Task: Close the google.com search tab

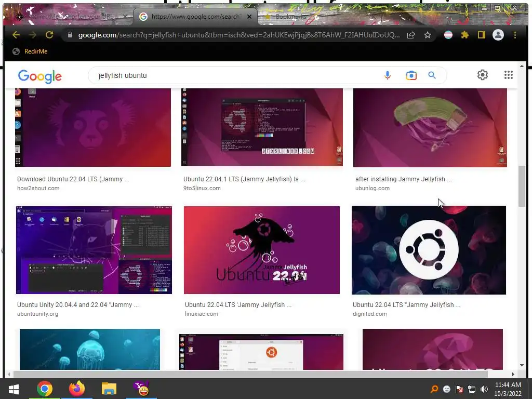Action: click(x=249, y=16)
